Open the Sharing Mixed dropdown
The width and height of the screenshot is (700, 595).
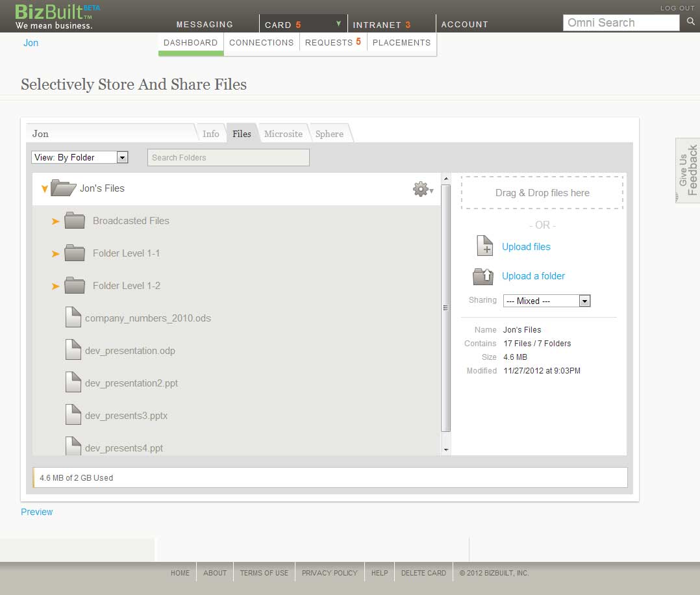click(x=547, y=301)
